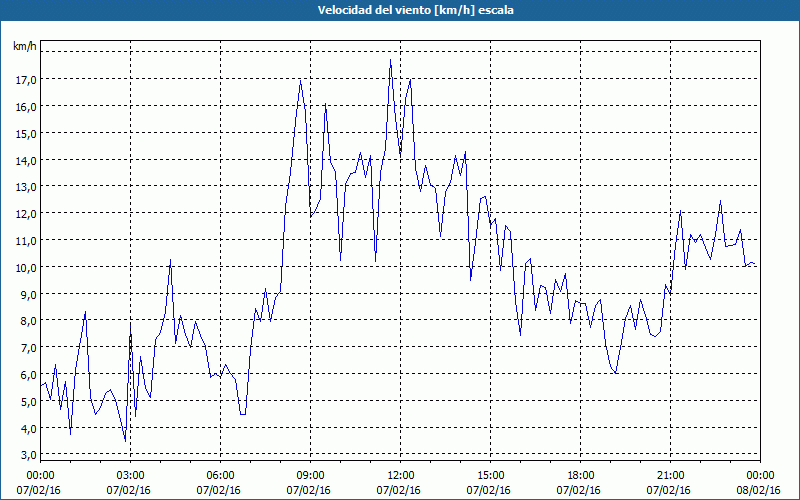Click the 'km/h' unit label

point(25,46)
